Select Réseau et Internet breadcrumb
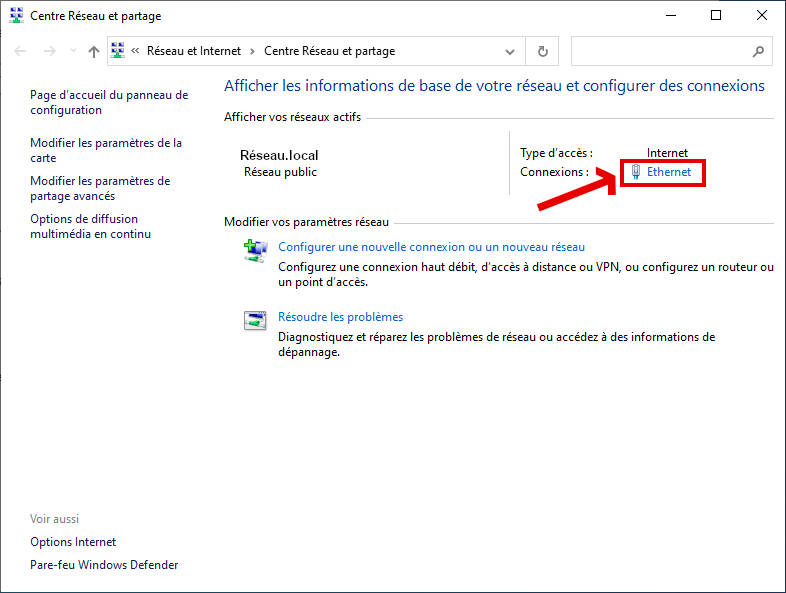Screen dimensions: 786x593 click(x=194, y=51)
